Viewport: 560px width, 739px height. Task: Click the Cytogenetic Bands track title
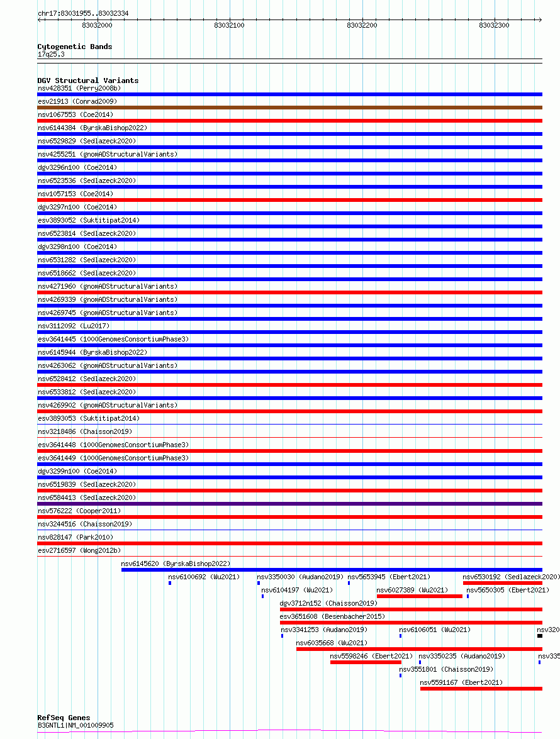point(75,47)
